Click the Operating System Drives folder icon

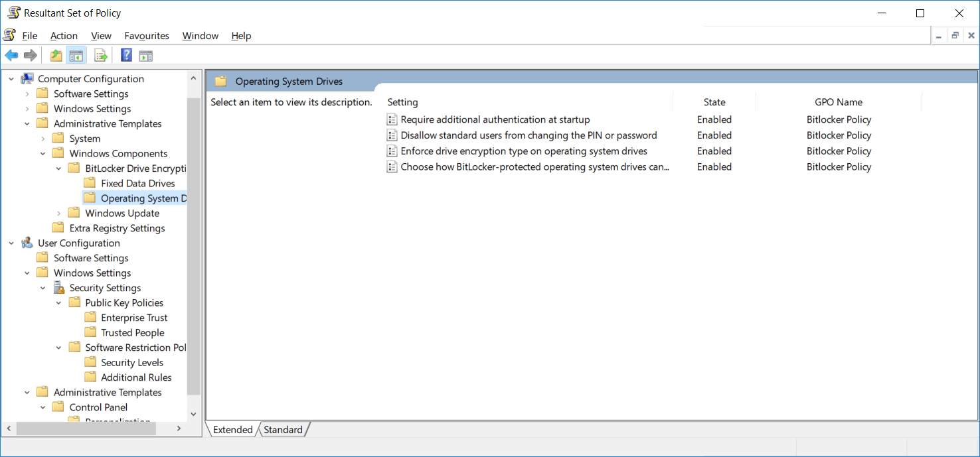click(90, 198)
